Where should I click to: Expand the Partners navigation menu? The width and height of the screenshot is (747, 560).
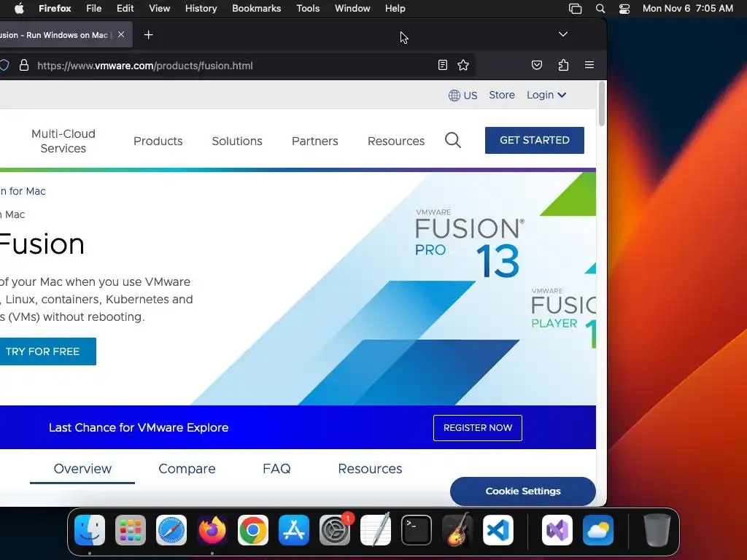click(x=315, y=141)
